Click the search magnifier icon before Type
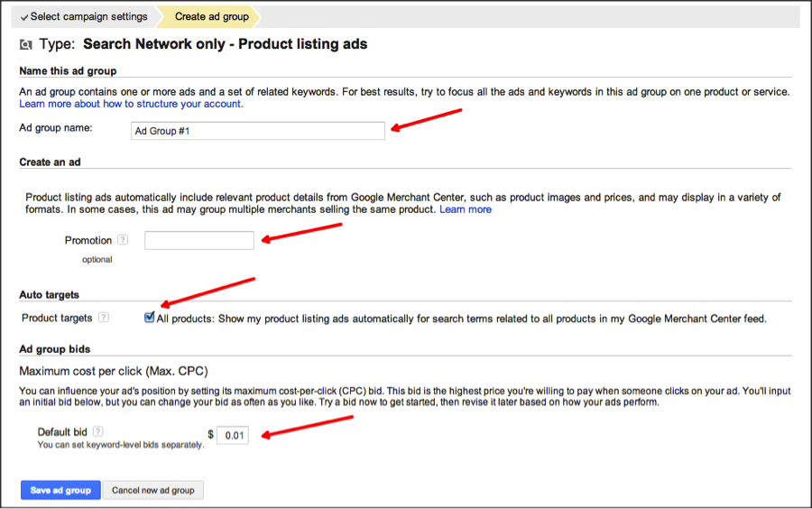The height and width of the screenshot is (509, 812). pyautogui.click(x=25, y=44)
